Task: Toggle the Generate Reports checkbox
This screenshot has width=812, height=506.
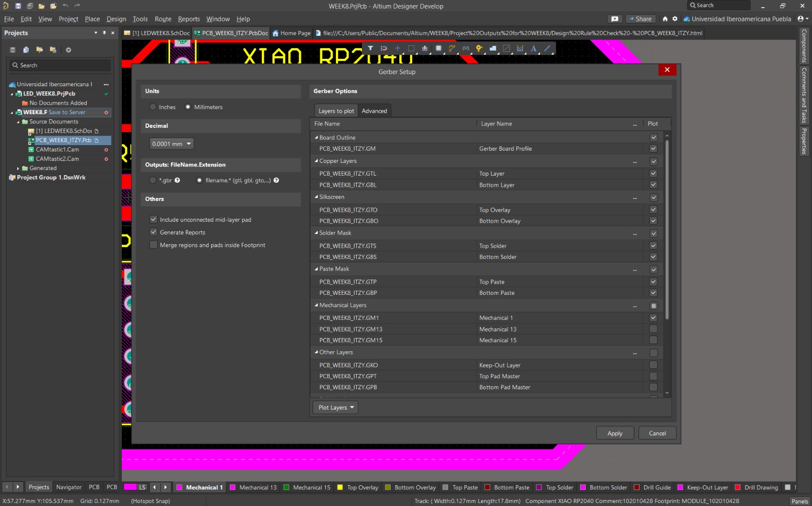Action: 153,232
